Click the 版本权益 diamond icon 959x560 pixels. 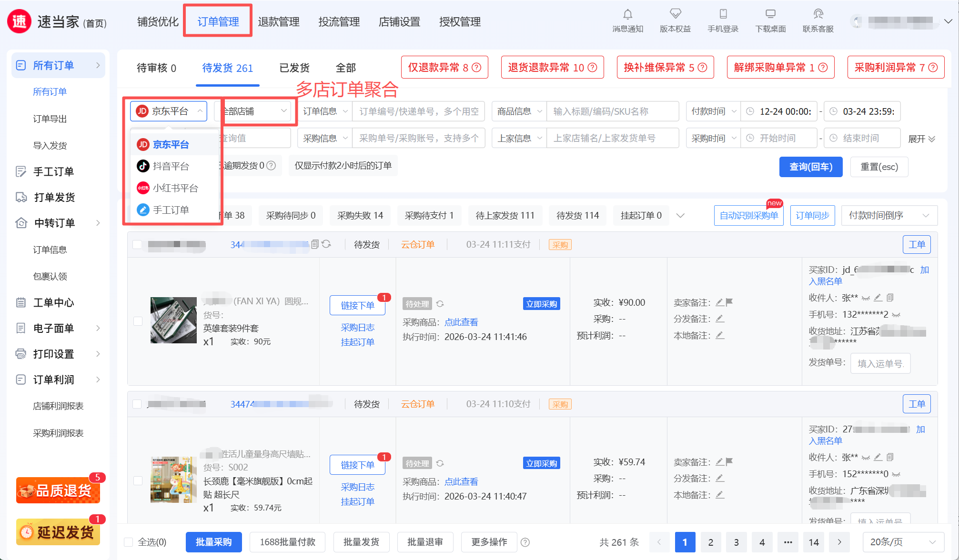675,14
